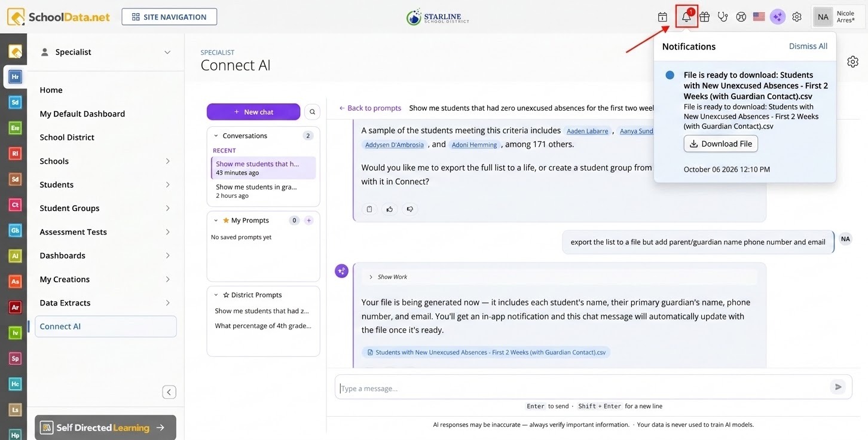Give thumbs down to the response
Image resolution: width=868 pixels, height=440 pixels.
coord(410,209)
